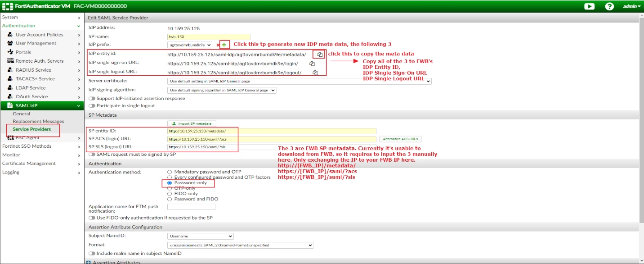This screenshot has width=644, height=264.
Task: Click the User Management icon
Action: (x=10, y=43)
